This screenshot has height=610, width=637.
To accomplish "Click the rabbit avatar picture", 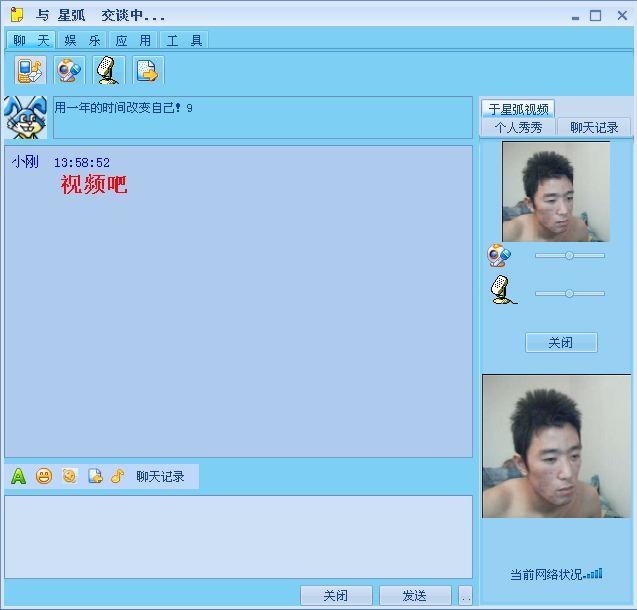I will tap(26, 118).
